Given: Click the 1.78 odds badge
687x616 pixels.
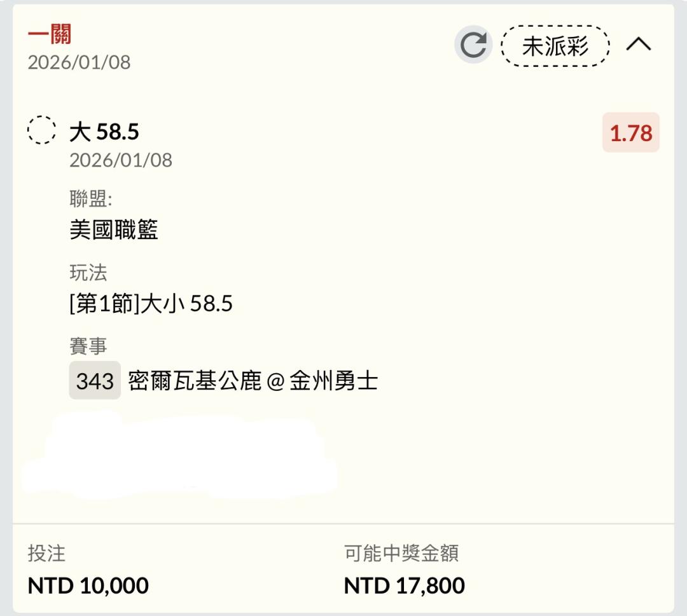Looking at the screenshot, I should [630, 133].
